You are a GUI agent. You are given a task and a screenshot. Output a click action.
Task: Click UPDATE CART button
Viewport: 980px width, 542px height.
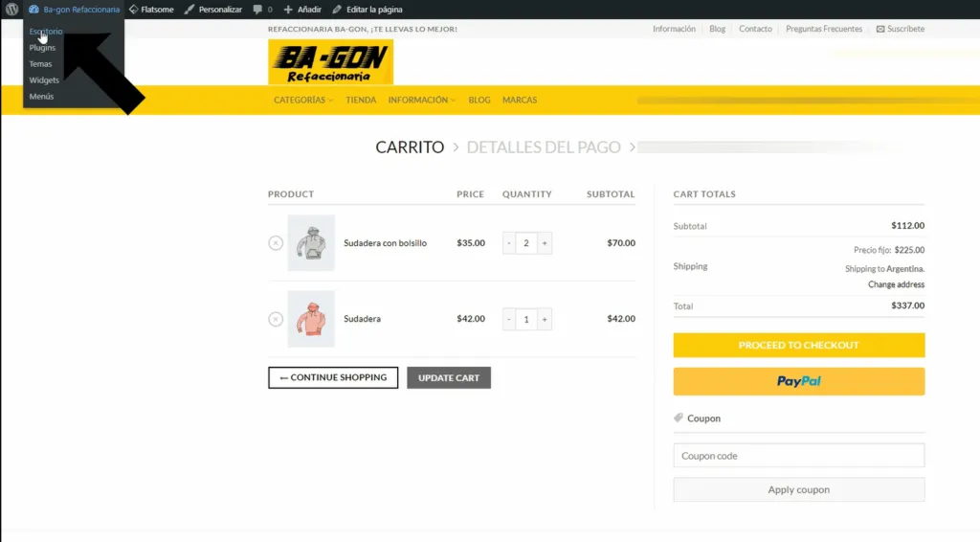tap(449, 377)
